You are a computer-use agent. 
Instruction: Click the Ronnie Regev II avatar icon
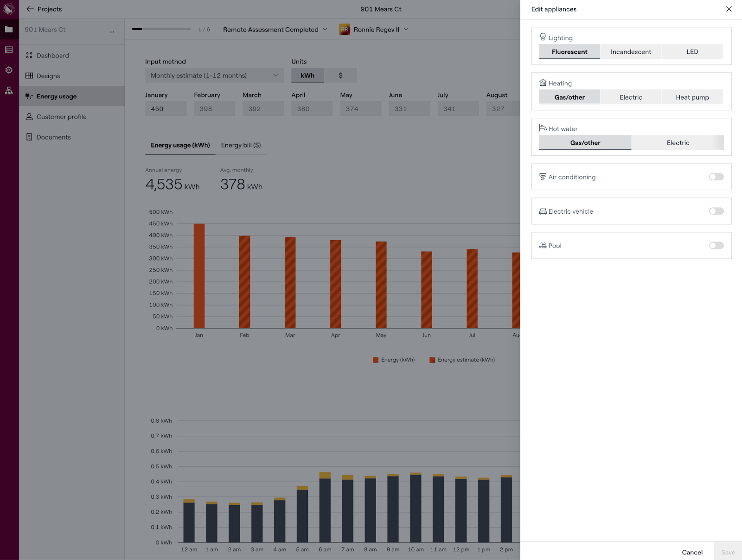(344, 30)
